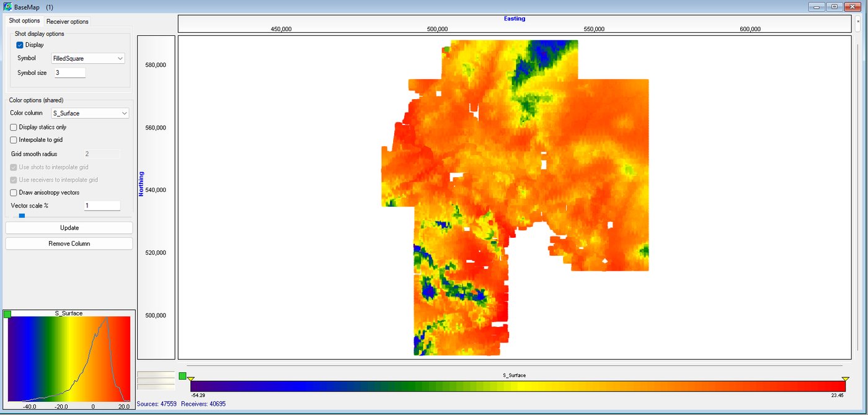Select left yellow marker at -54.29

pyautogui.click(x=191, y=378)
